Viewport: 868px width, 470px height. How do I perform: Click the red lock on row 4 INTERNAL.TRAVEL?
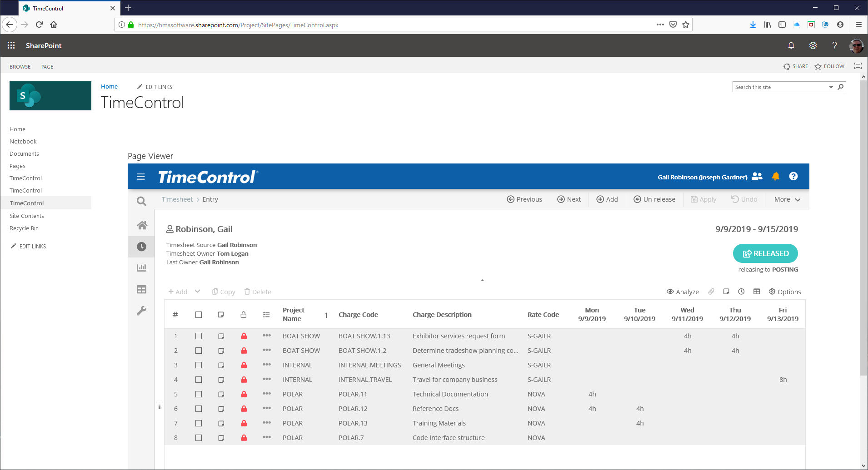point(244,380)
